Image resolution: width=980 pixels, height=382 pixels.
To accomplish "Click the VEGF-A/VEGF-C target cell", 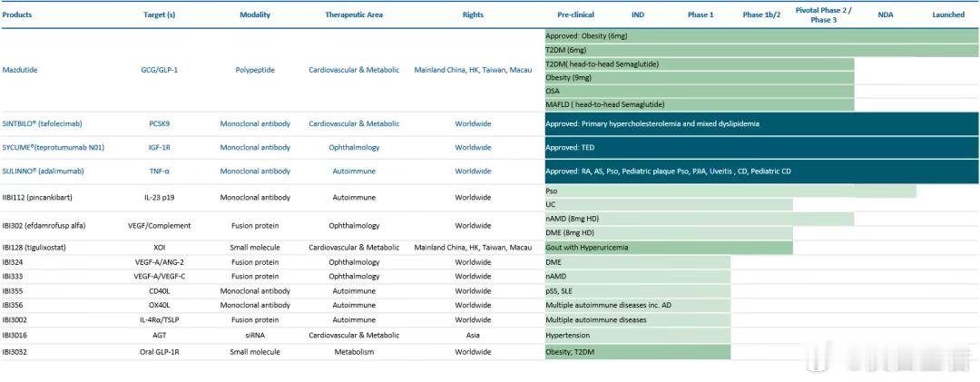I will pos(160,277).
